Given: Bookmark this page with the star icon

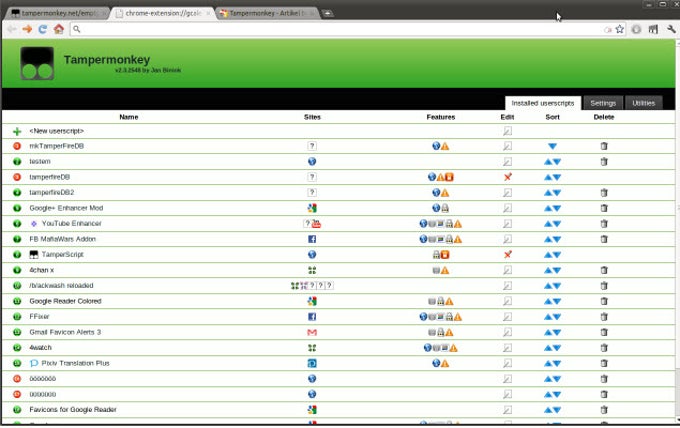Looking at the screenshot, I should (620, 29).
